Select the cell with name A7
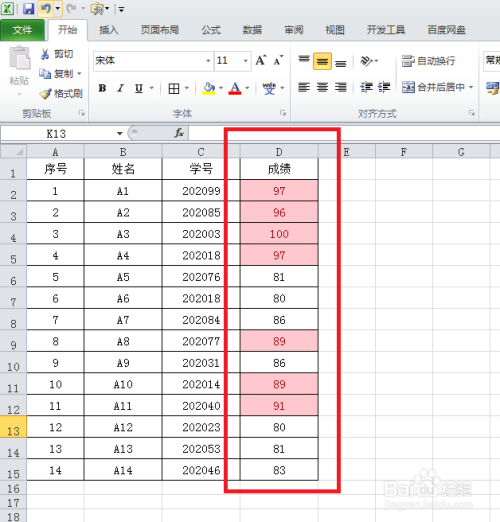The image size is (500, 522). [123, 320]
